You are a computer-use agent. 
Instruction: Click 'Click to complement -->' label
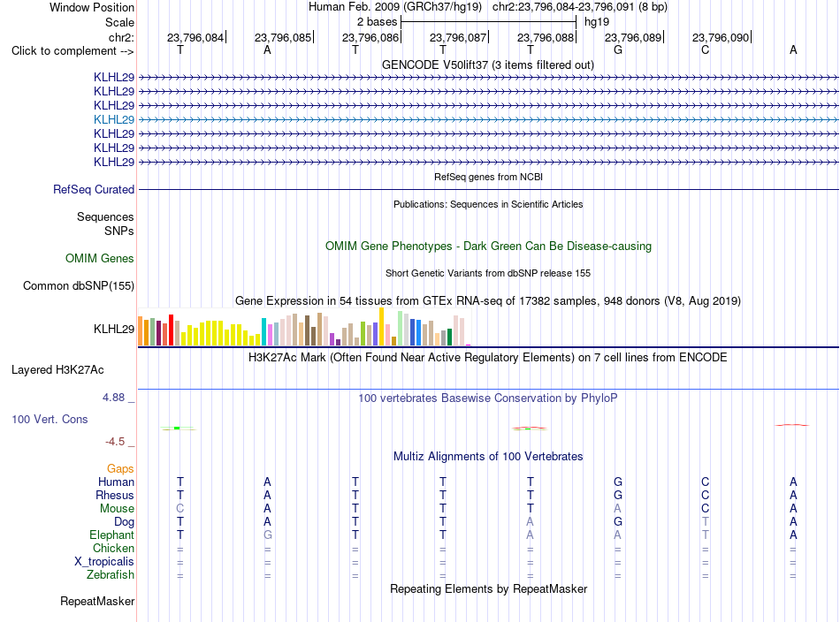pos(73,51)
